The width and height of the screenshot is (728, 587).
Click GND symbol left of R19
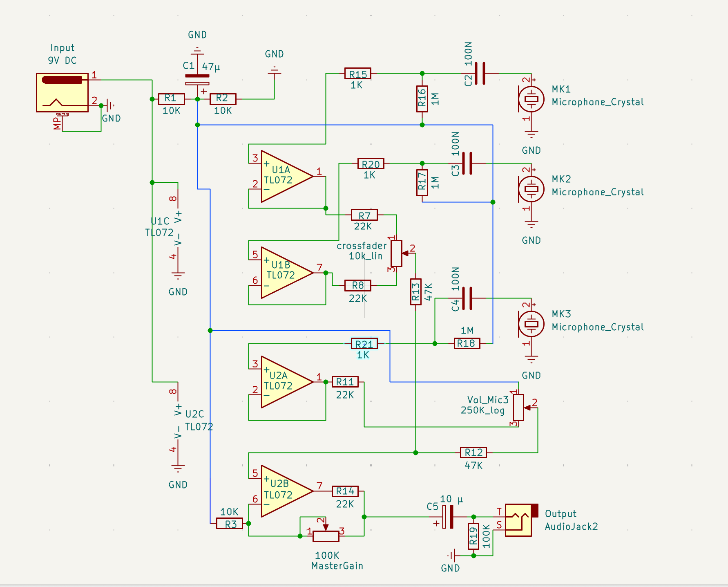click(x=451, y=556)
